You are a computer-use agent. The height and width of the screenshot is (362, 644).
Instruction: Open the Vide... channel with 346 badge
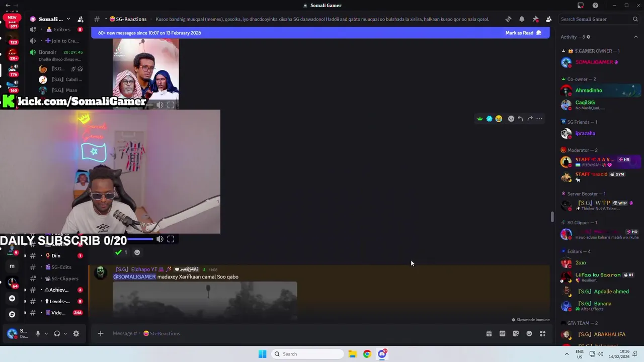(55, 313)
